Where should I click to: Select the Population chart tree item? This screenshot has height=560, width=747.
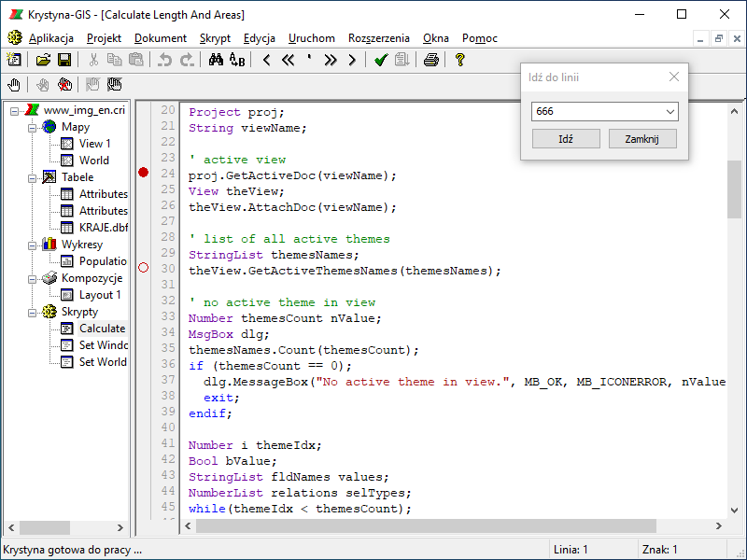click(103, 261)
